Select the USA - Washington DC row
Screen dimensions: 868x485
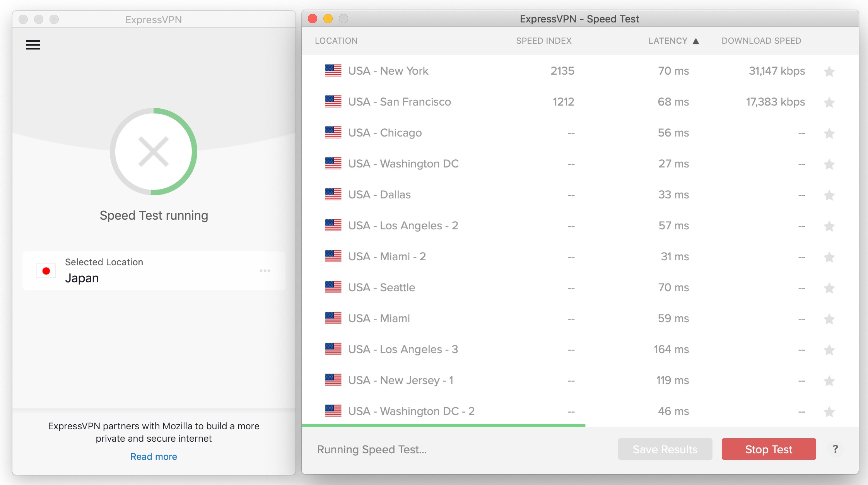[403, 164]
